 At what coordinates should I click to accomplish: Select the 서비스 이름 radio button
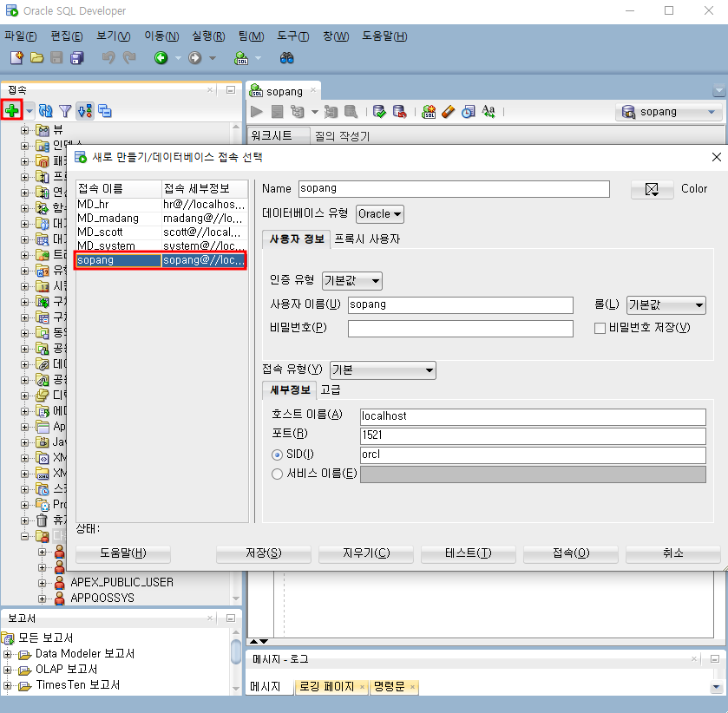[x=277, y=474]
